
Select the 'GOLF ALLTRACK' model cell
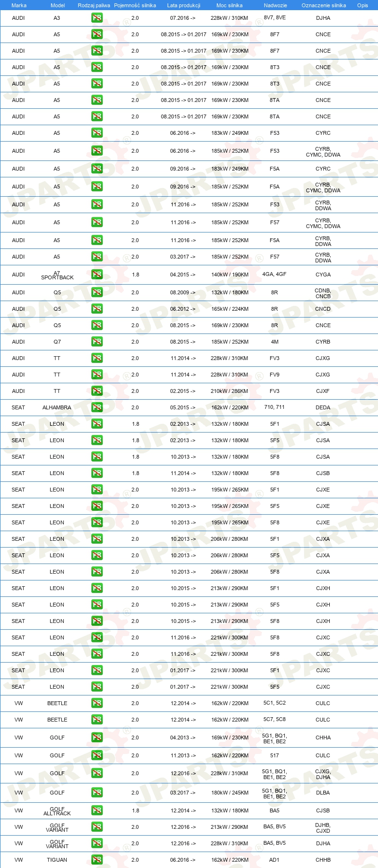coord(57,811)
